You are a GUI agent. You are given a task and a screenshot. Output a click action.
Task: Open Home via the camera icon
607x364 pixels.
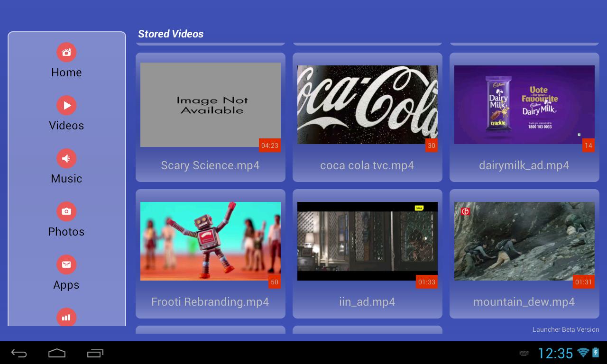(x=66, y=52)
